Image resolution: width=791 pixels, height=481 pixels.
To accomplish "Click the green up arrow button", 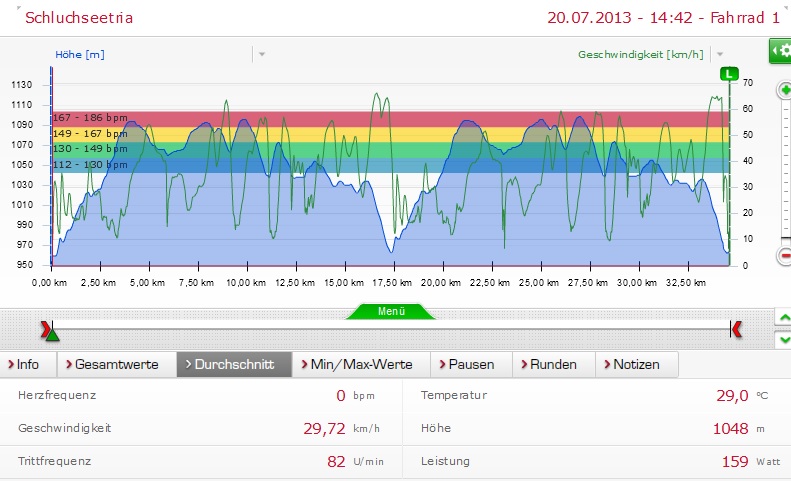I will coord(782,318).
